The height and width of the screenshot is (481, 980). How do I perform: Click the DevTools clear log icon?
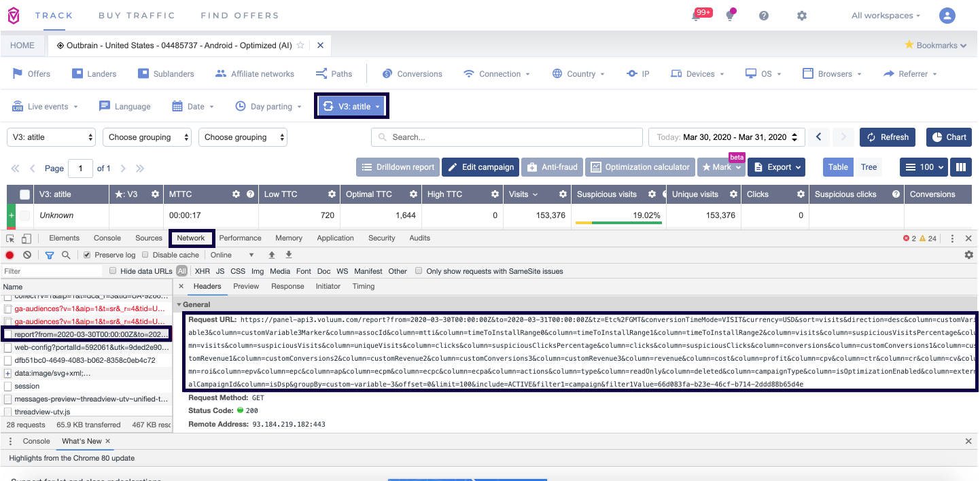[27, 255]
